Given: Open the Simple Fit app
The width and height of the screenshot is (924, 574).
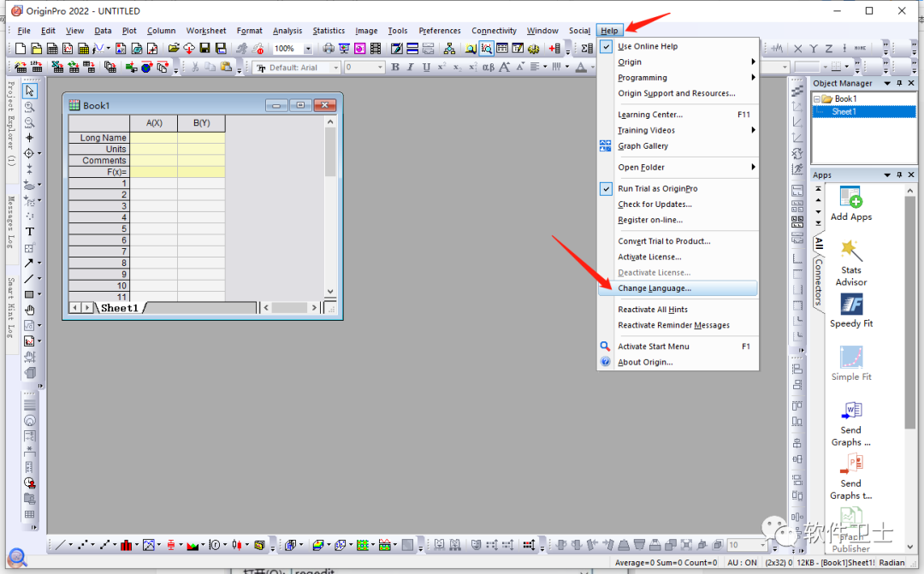Looking at the screenshot, I should click(851, 364).
